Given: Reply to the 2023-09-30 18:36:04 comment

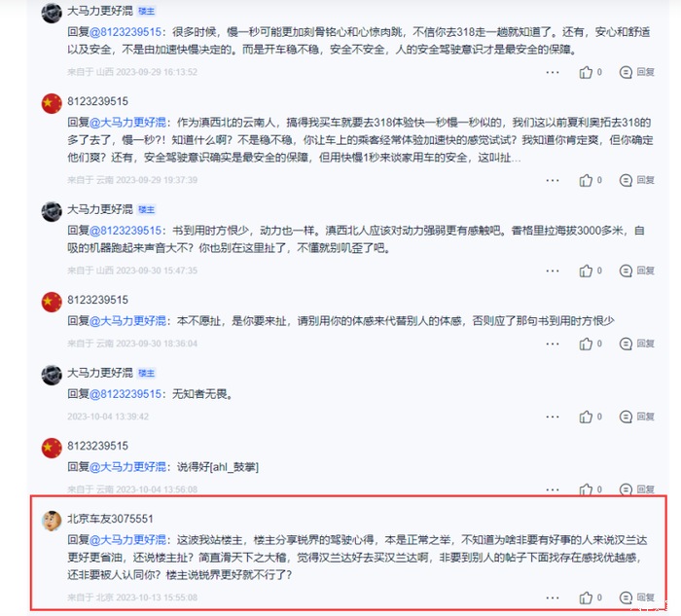Looking at the screenshot, I should tap(636, 344).
